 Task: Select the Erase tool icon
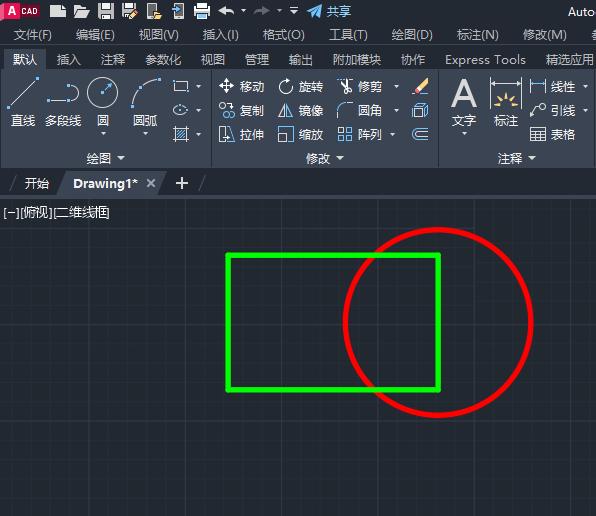click(x=420, y=86)
